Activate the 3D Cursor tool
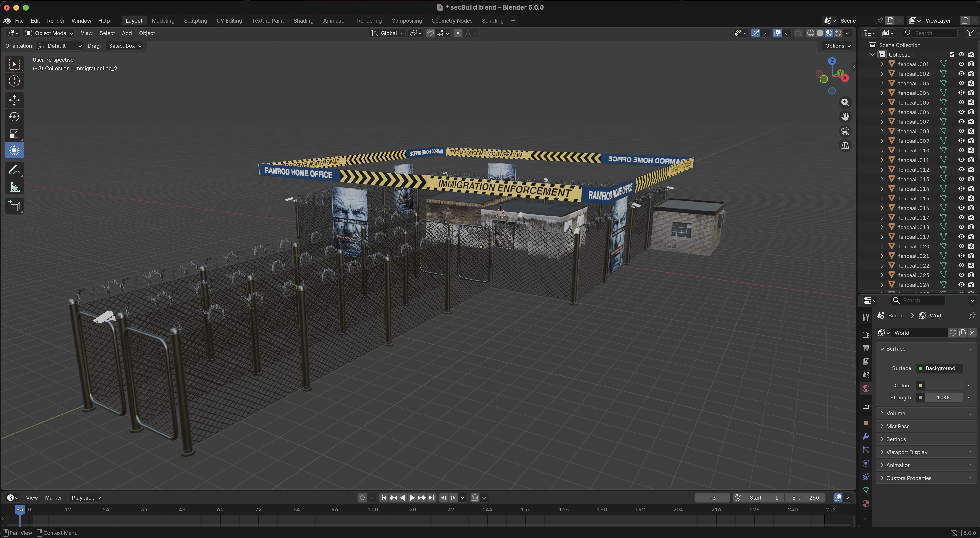 [14, 81]
